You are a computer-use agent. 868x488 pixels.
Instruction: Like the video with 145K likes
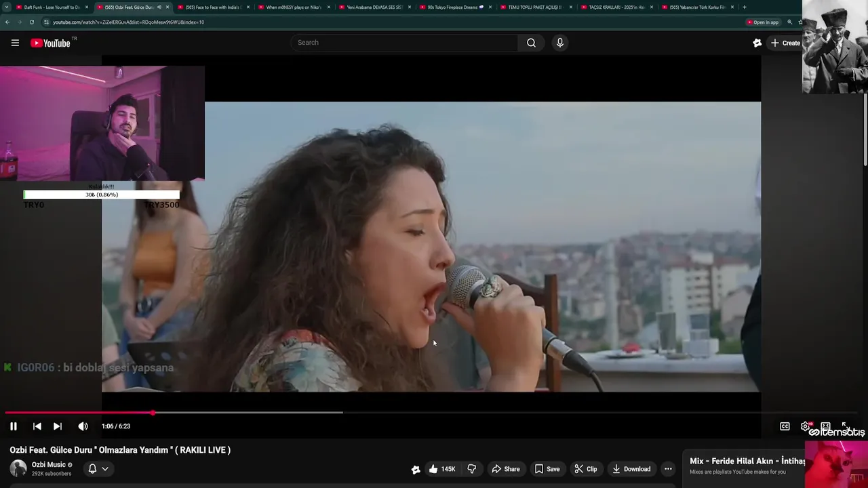442,469
